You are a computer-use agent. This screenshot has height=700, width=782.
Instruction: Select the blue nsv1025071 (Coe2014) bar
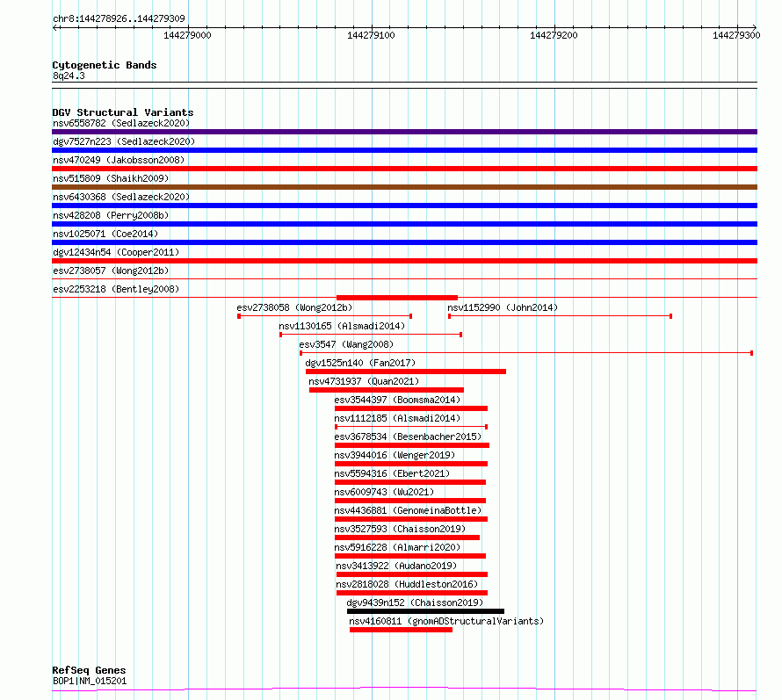(404, 242)
